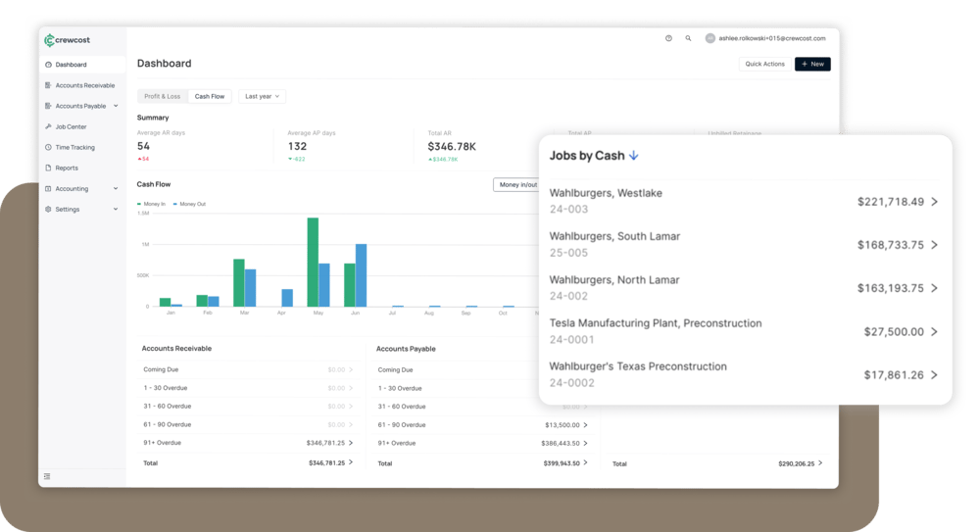The image size is (980, 532).
Task: Click the help icon in header
Action: tap(668, 38)
